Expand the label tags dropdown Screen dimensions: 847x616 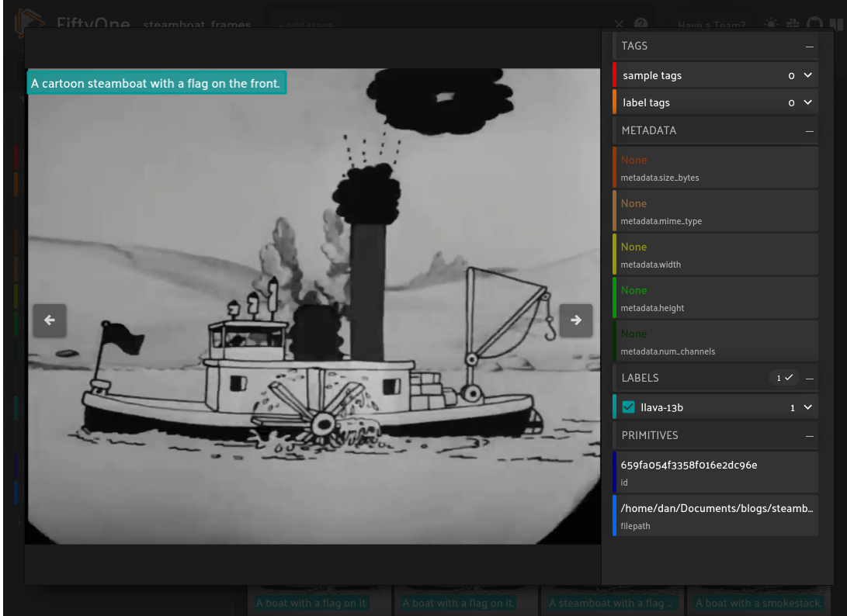(x=807, y=102)
